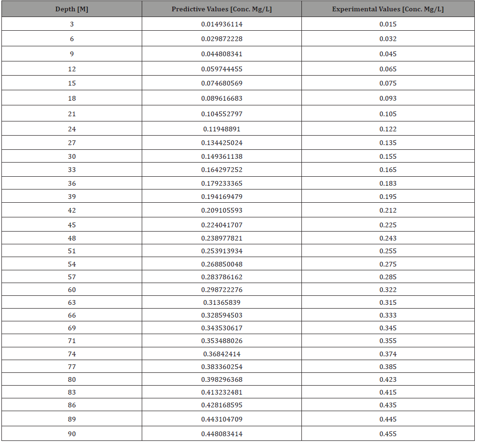Select predictive value 0.074680569
The width and height of the screenshot is (480, 448).
point(222,83)
